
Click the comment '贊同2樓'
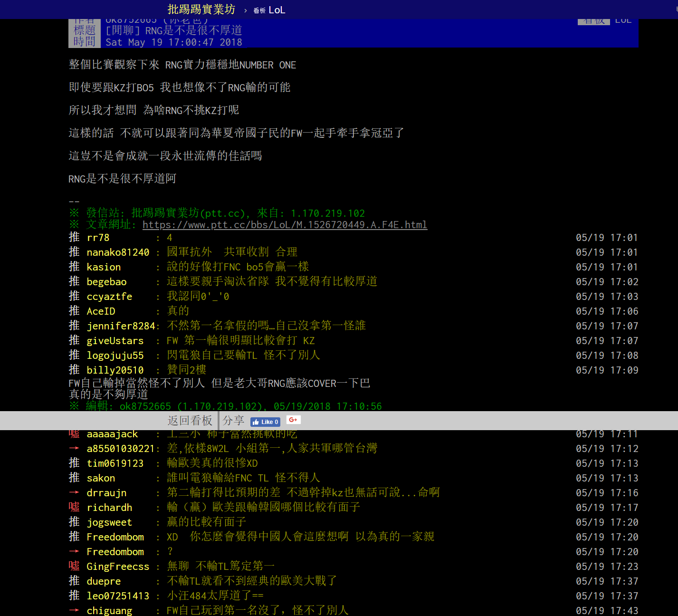point(187,370)
